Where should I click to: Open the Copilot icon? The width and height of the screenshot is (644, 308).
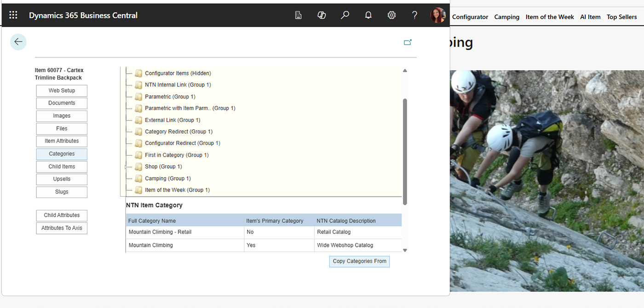(322, 15)
